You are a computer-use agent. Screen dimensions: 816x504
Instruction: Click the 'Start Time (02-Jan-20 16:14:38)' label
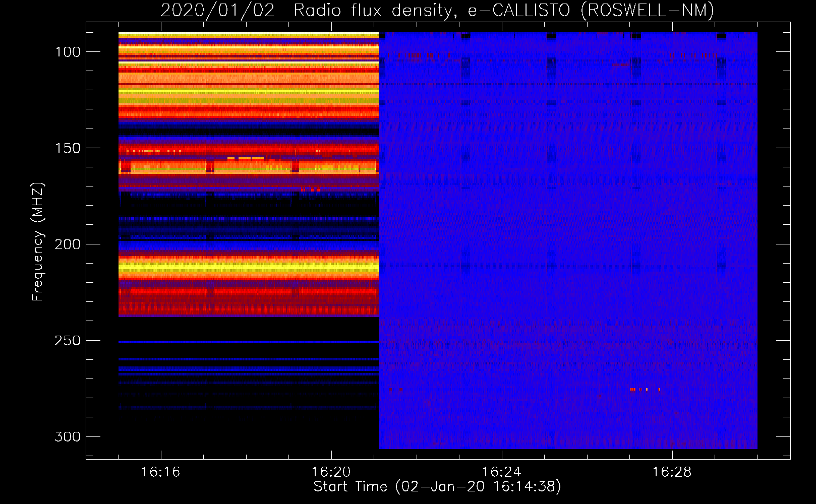[437, 487]
